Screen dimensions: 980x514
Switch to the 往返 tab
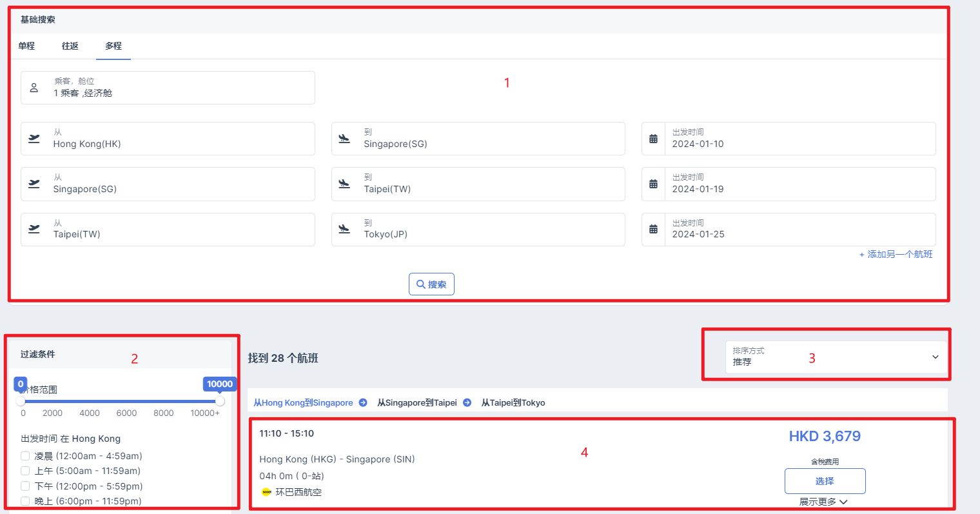point(70,46)
